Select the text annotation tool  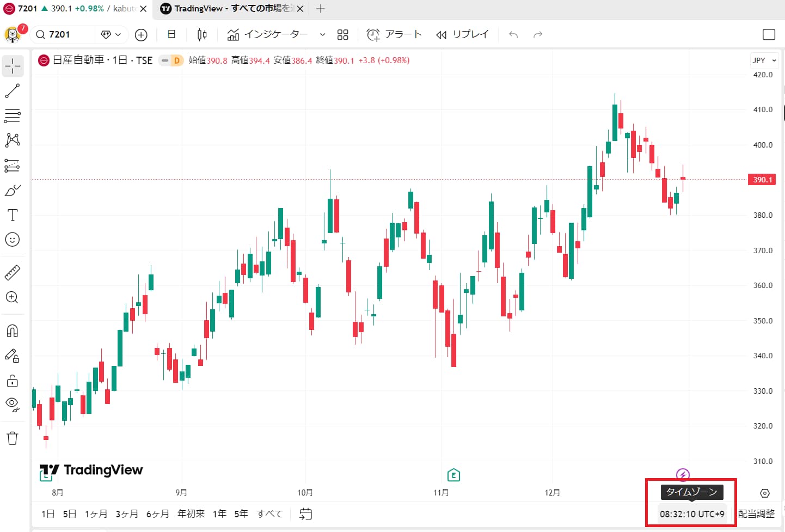point(13,215)
